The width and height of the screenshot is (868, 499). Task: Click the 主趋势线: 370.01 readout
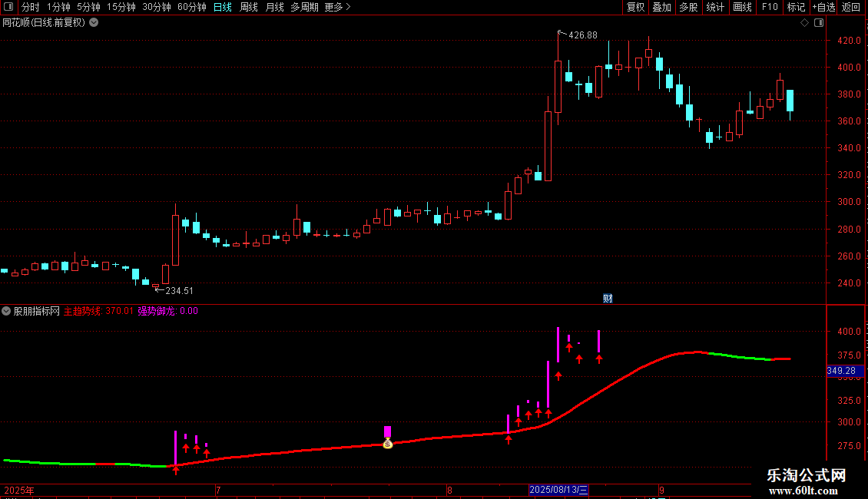tap(98, 311)
